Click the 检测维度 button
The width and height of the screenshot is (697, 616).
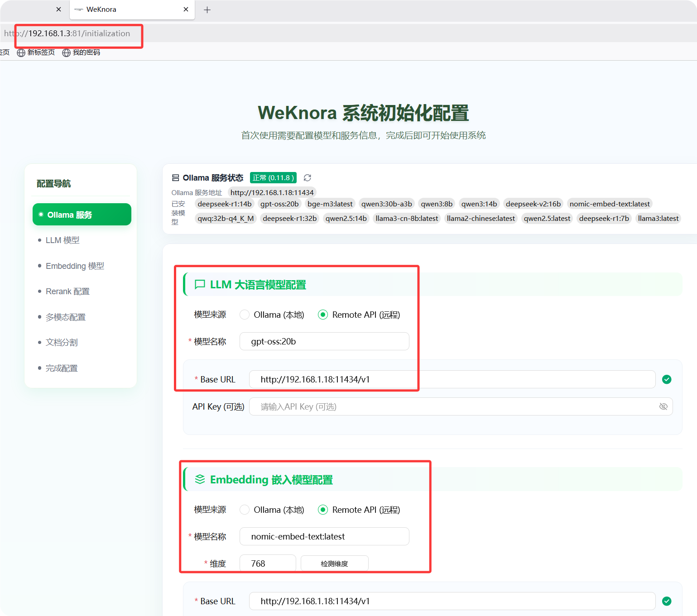334,563
